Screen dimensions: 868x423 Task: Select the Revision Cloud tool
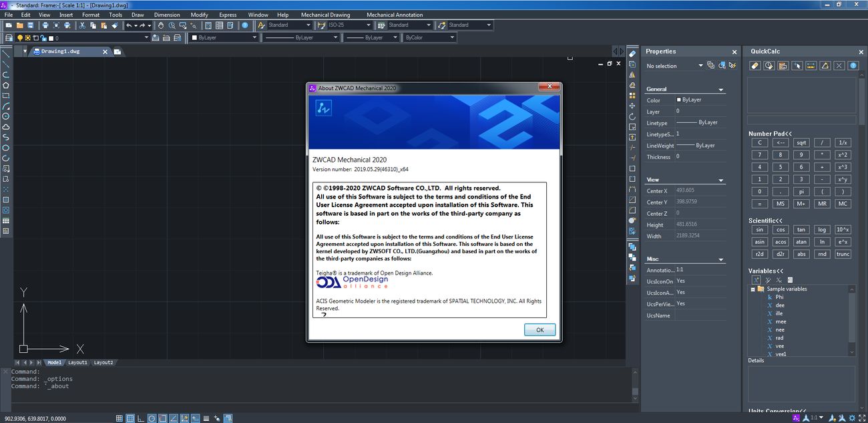(x=5, y=127)
